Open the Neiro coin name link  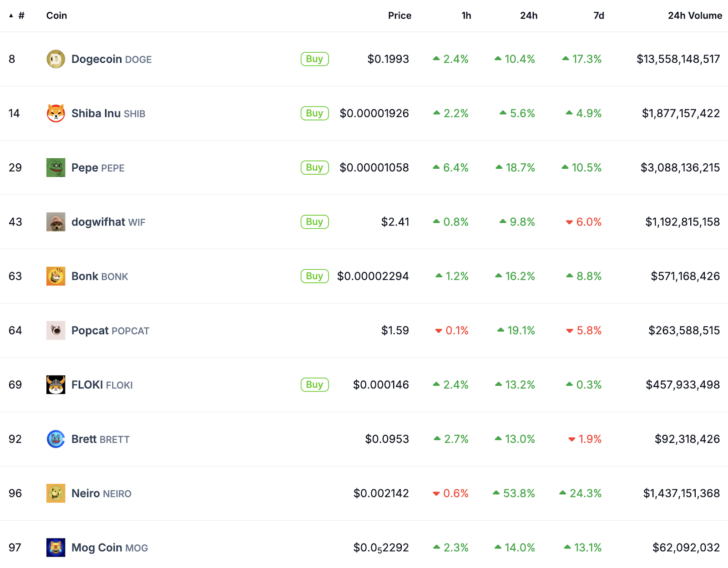click(86, 493)
